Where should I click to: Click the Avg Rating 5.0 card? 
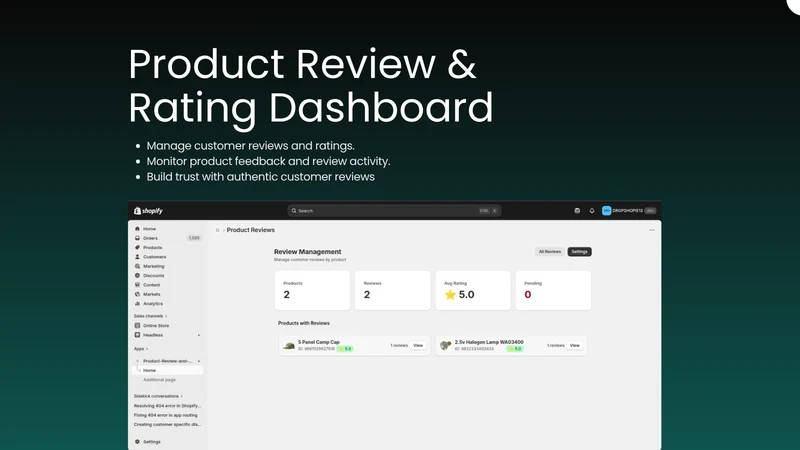pos(473,290)
